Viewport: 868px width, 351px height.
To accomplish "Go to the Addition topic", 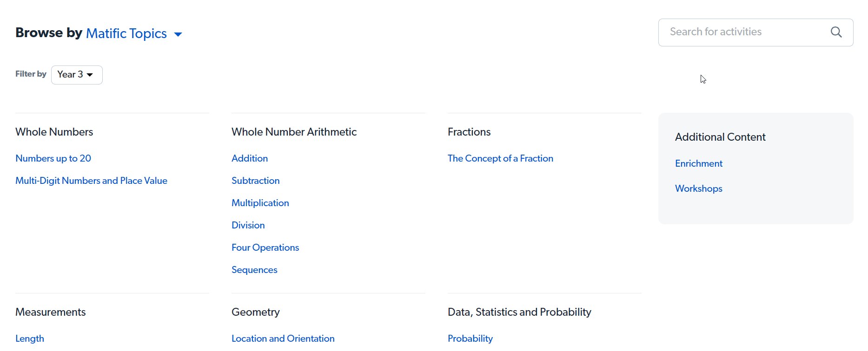I will [250, 158].
